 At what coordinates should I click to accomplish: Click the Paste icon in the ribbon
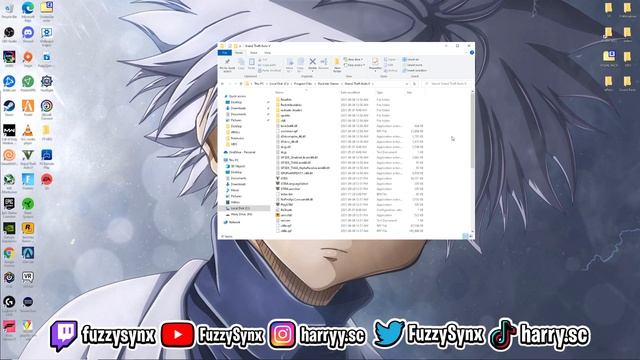pyautogui.click(x=251, y=64)
